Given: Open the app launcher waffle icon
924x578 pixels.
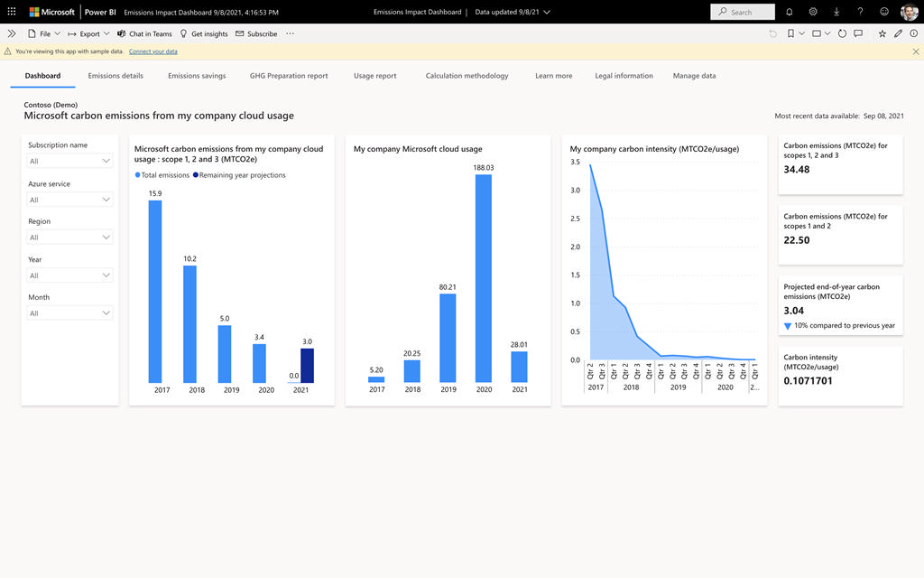Looking at the screenshot, I should 11,11.
